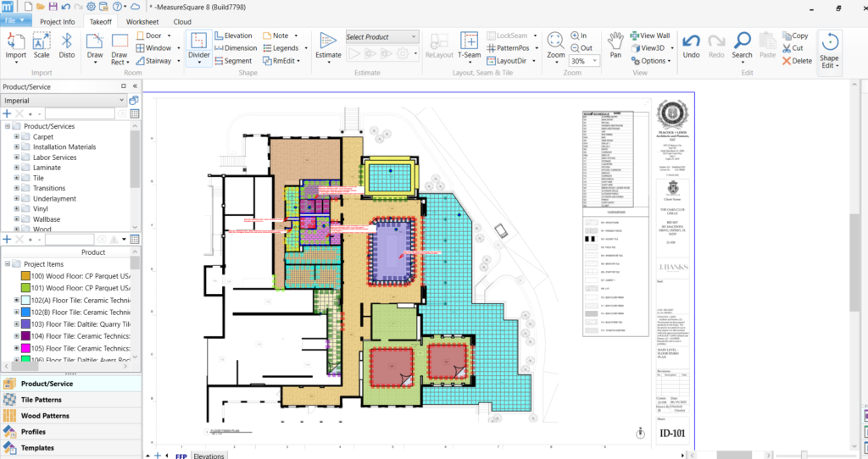Image resolution: width=868 pixels, height=459 pixels.
Task: Activate the Disto bluetooth tool
Action: click(x=66, y=46)
